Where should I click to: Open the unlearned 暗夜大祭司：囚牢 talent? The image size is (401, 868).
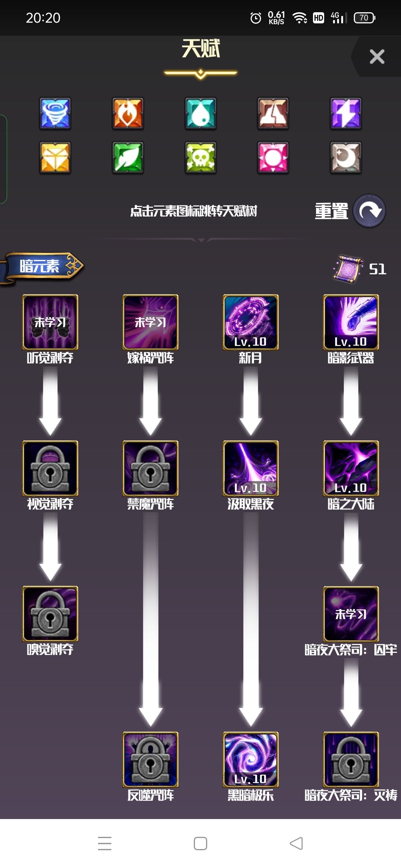351,614
